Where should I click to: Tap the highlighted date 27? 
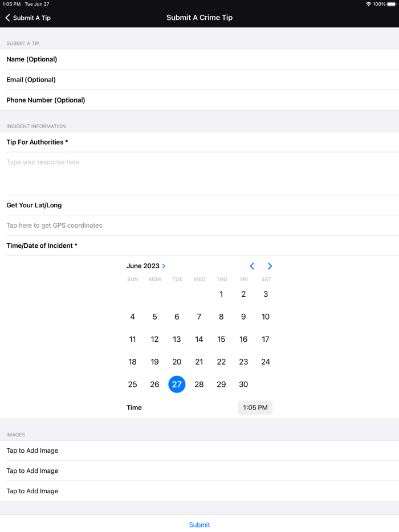tap(177, 384)
